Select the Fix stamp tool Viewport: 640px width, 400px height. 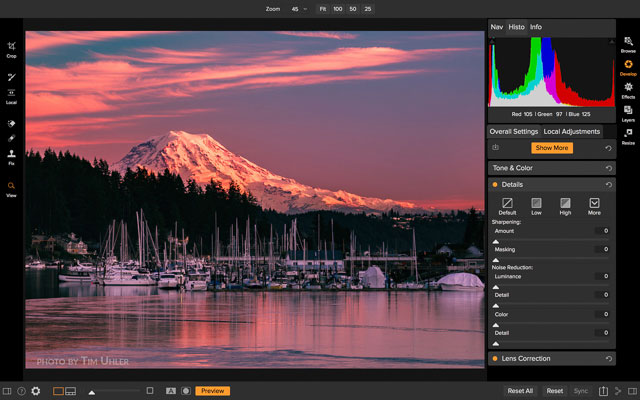tap(11, 155)
